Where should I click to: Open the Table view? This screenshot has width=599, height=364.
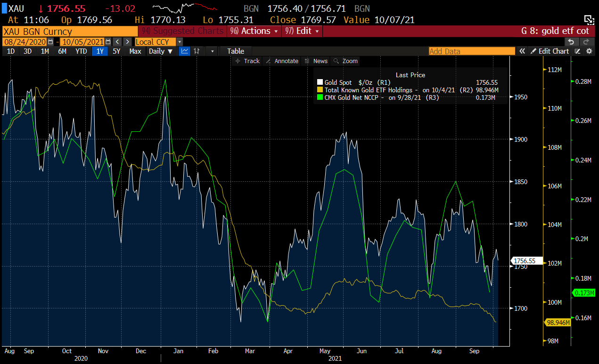click(x=236, y=51)
